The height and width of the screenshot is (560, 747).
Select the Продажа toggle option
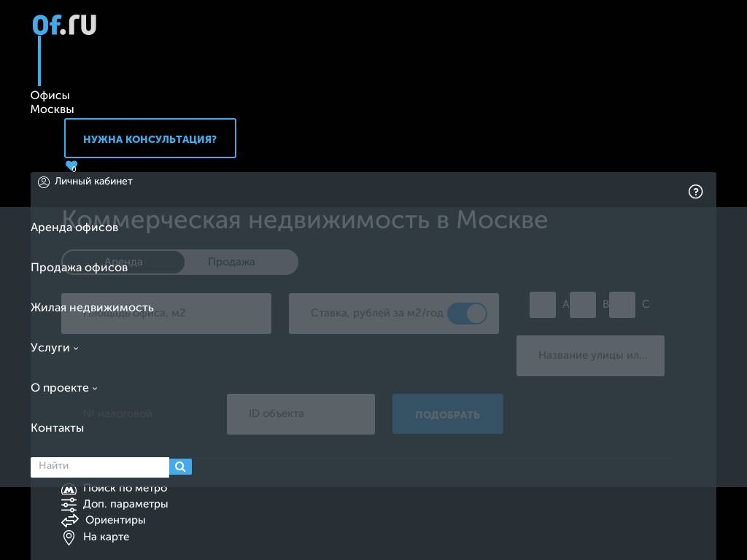(x=231, y=262)
